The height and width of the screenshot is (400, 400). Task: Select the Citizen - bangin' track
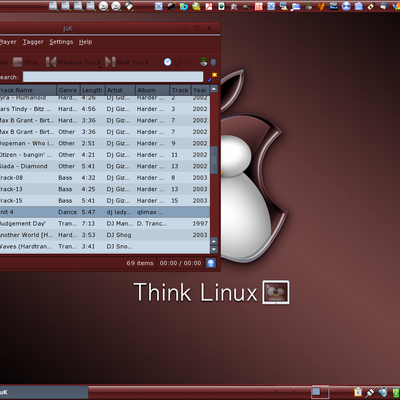tap(105, 155)
